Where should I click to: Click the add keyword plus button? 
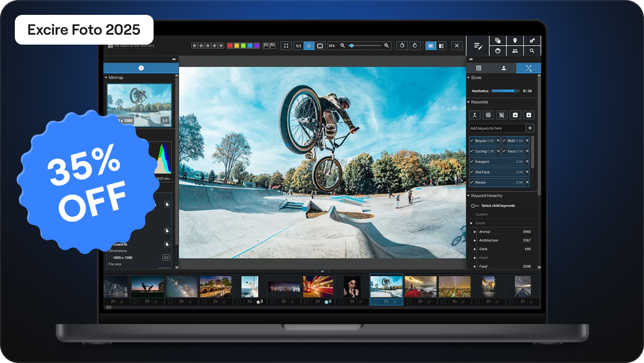click(530, 128)
